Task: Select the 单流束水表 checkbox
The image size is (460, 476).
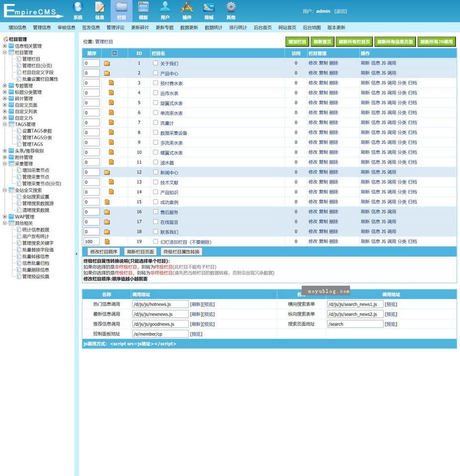Action: click(155, 113)
